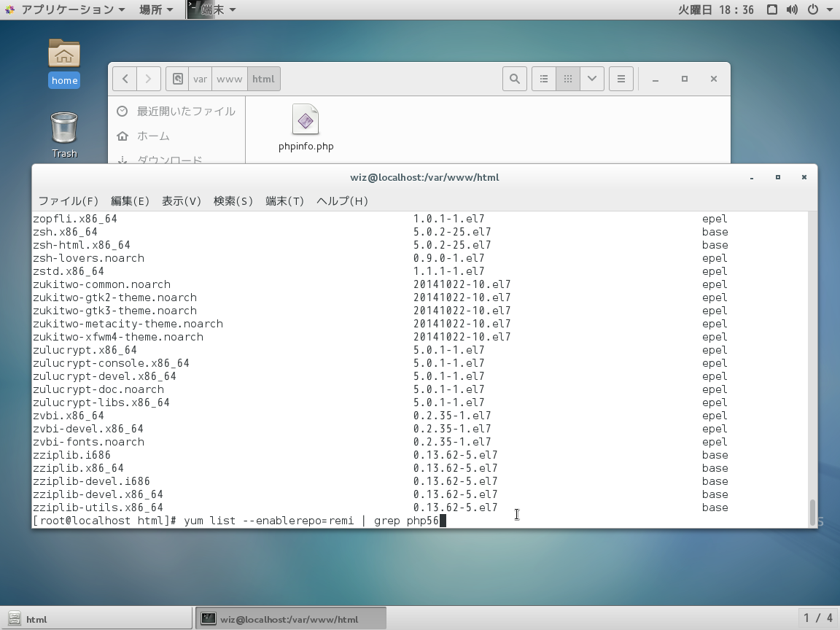Open the volume indicator in top bar
840x630 pixels.
pos(792,9)
